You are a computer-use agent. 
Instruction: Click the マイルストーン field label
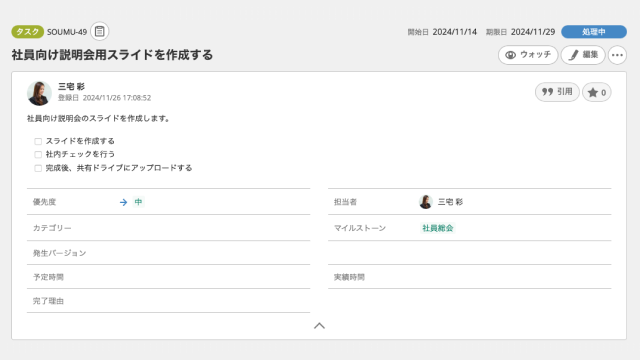click(360, 228)
